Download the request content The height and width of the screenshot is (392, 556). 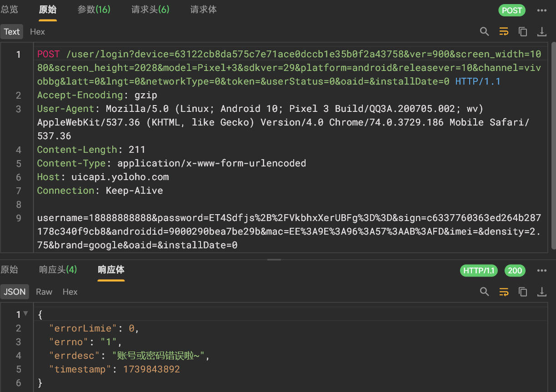click(542, 31)
